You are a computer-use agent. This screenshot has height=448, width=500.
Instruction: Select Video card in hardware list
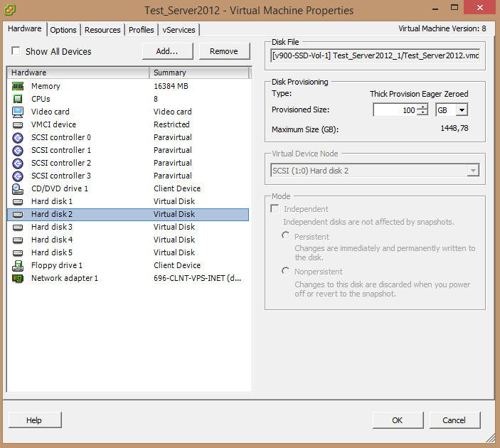[x=50, y=112]
